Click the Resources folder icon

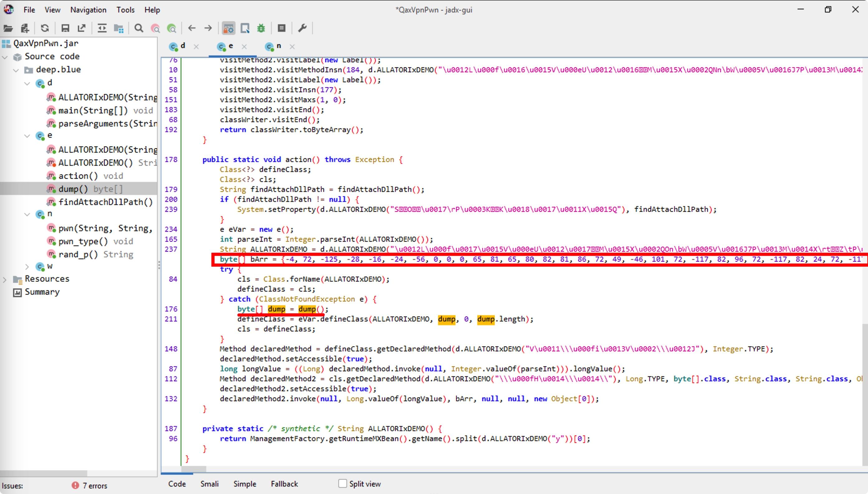pyautogui.click(x=18, y=280)
